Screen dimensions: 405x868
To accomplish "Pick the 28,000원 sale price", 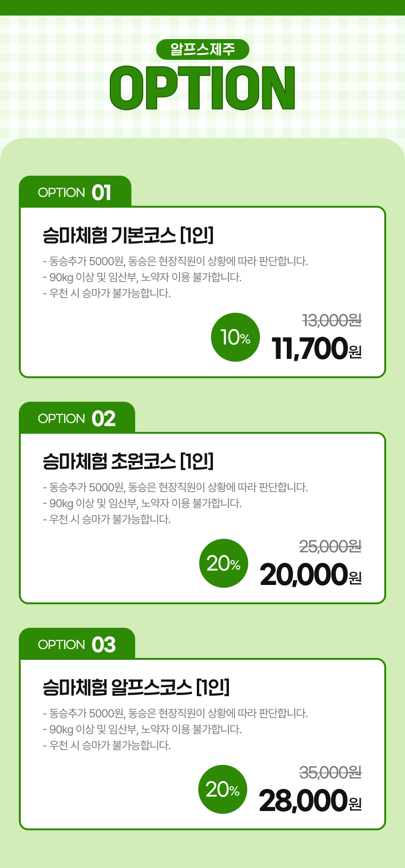I will tap(310, 801).
